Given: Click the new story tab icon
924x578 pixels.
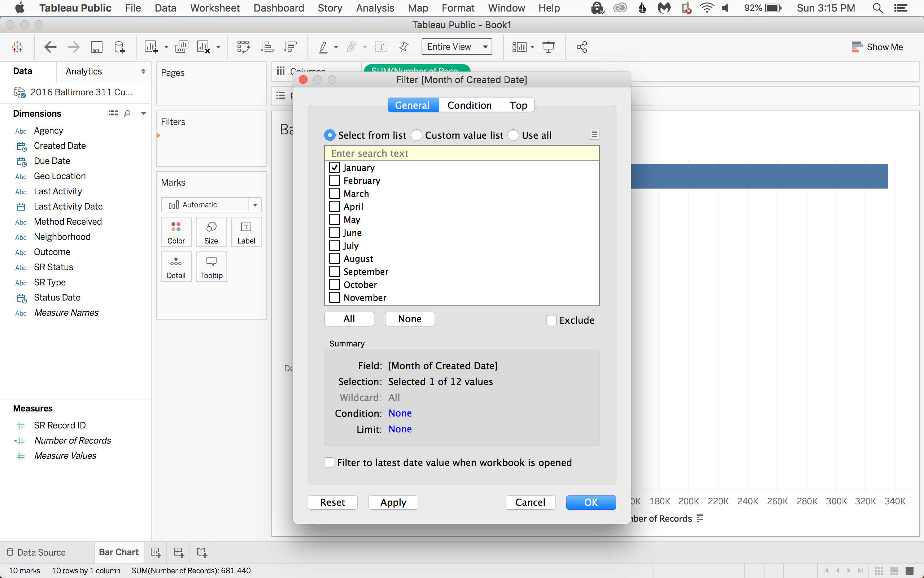Looking at the screenshot, I should 202,552.
